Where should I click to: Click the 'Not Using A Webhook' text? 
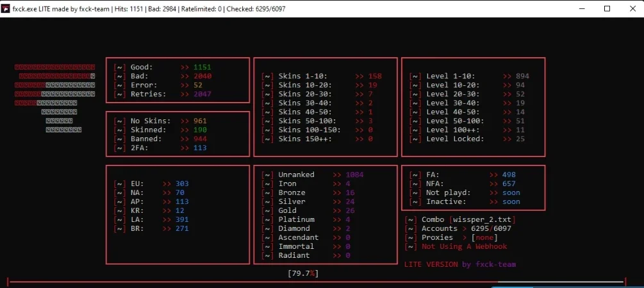465,246
